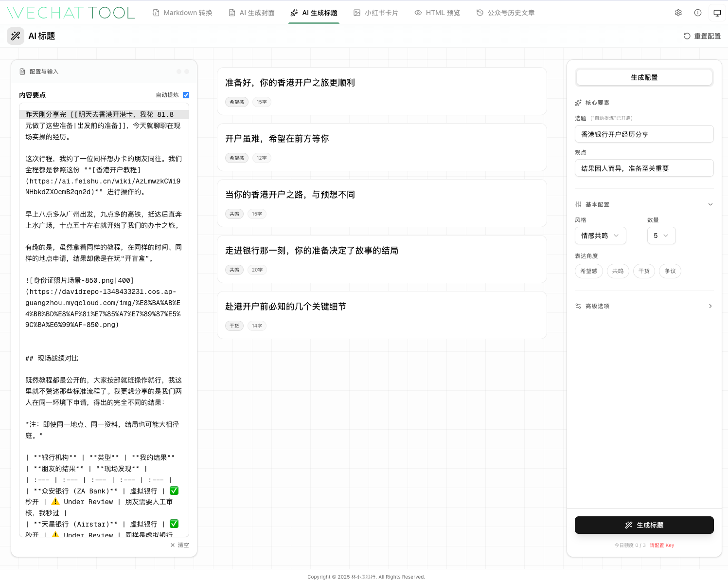This screenshot has width=728, height=582.
Task: Toggle the 争议 expression angle chip
Action: pyautogui.click(x=670, y=271)
